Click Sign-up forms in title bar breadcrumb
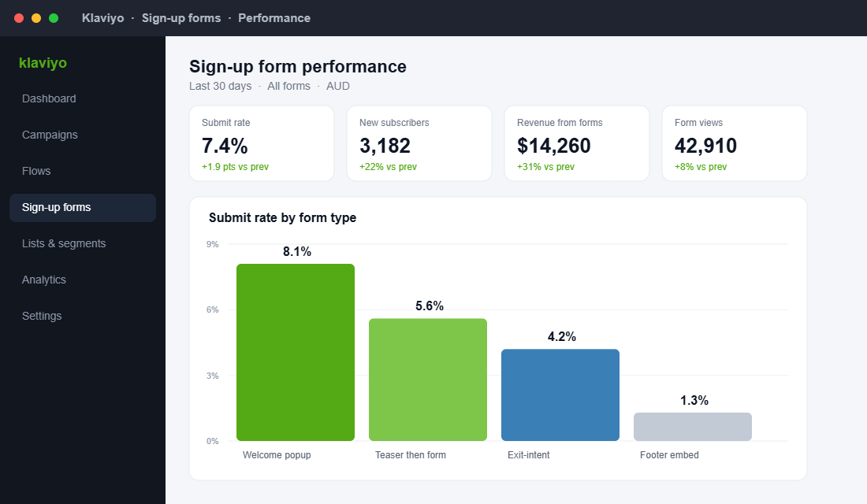The width and height of the screenshot is (867, 504). tap(181, 18)
